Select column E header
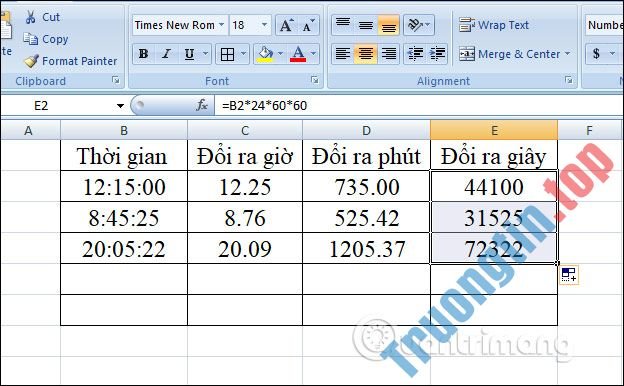Viewport: 624px width, 386px height. pyautogui.click(x=494, y=131)
